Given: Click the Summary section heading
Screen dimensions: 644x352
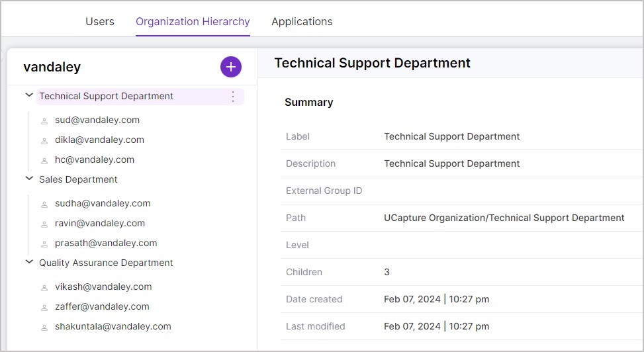Looking at the screenshot, I should (309, 103).
